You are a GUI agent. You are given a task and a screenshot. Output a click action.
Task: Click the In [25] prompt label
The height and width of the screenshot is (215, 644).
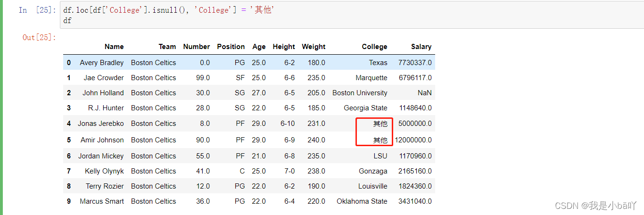(x=37, y=10)
